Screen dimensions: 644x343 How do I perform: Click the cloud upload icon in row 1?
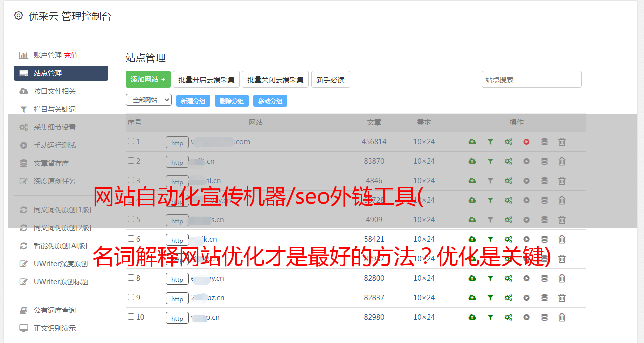click(472, 142)
